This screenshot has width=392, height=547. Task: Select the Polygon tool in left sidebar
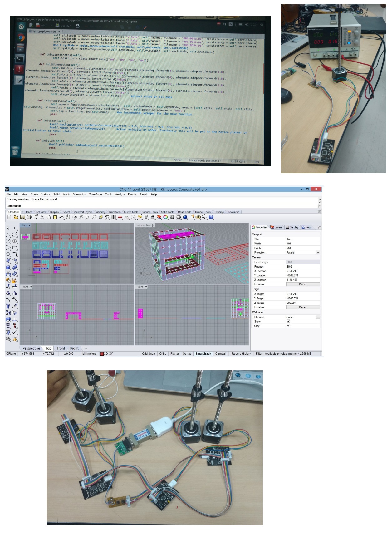[x=8, y=254]
